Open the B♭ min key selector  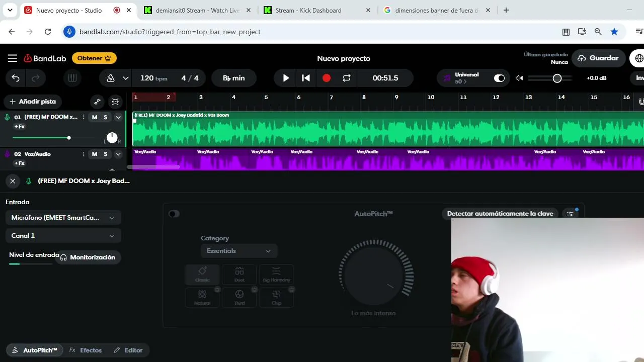(234, 78)
